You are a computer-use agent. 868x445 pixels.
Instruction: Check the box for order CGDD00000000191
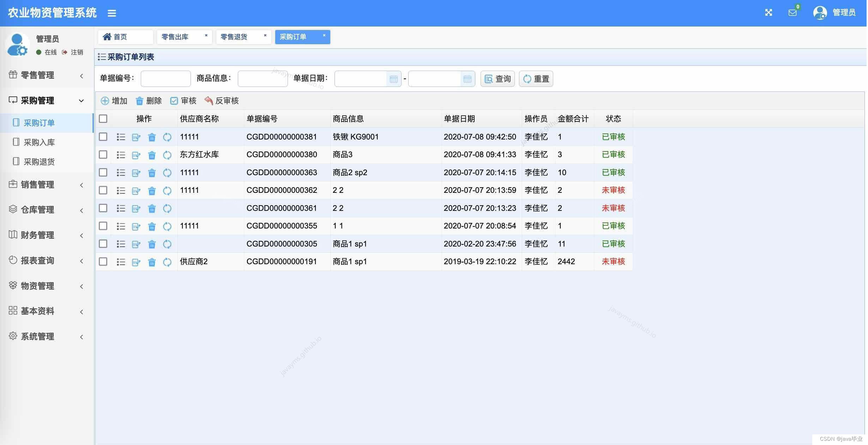coord(103,262)
